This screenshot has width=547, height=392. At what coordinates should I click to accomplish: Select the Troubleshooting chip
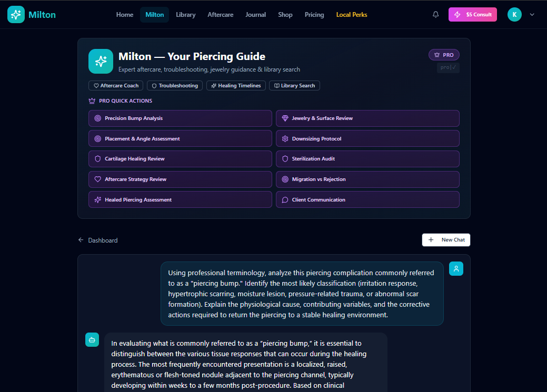click(175, 86)
